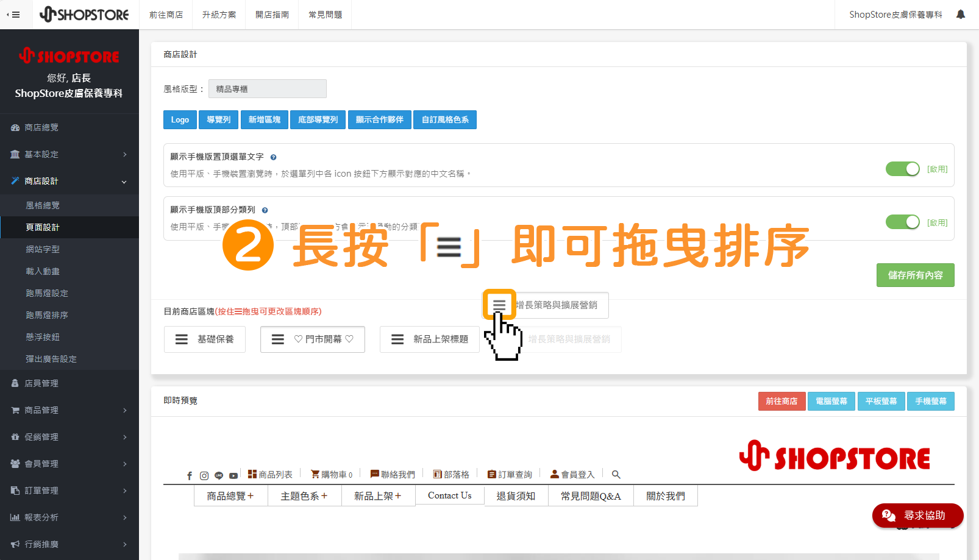Click the 會員管理 users icon

pyautogui.click(x=15, y=464)
